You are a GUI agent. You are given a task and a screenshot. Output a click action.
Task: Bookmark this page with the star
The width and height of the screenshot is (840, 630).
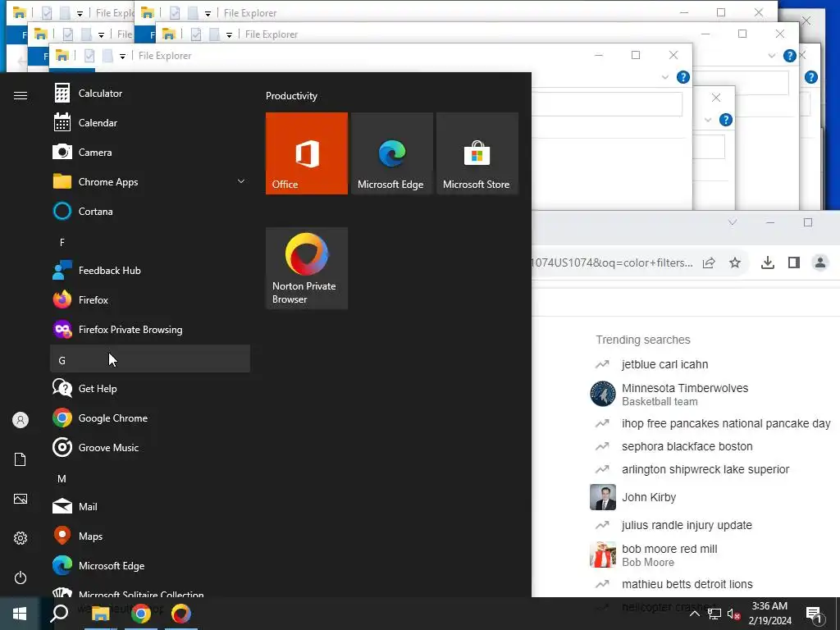[x=735, y=262]
